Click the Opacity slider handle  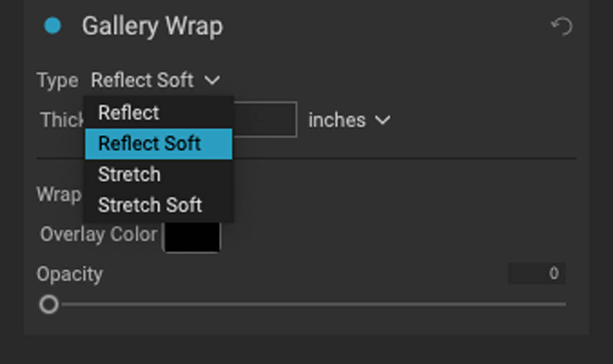tap(49, 305)
